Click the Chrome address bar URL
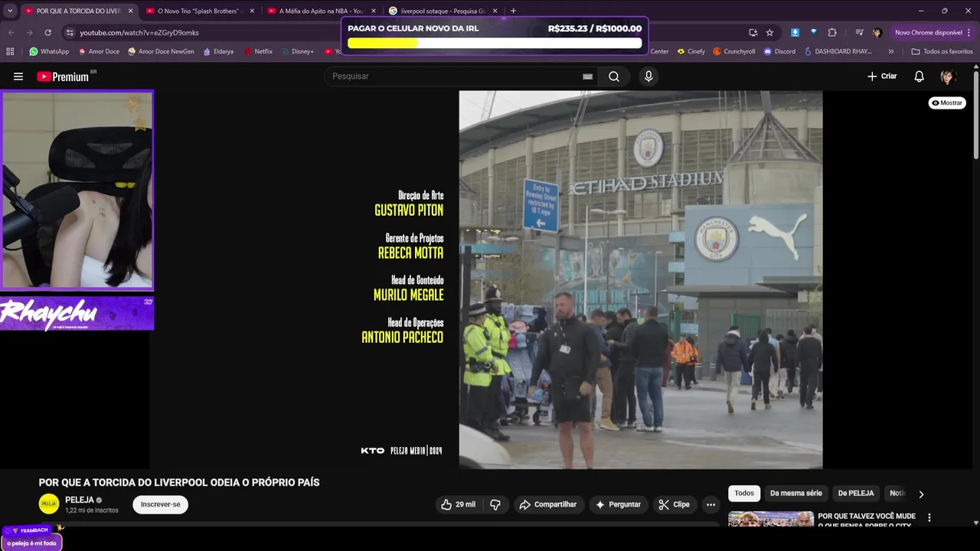The image size is (980, 551). 139,33
